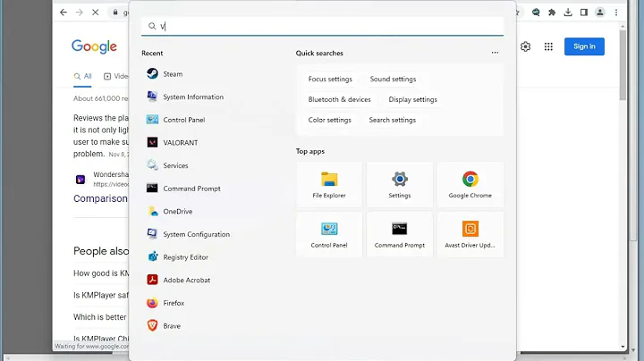The width and height of the screenshot is (644, 361).
Task: Click the Windows search input field
Action: point(322,26)
